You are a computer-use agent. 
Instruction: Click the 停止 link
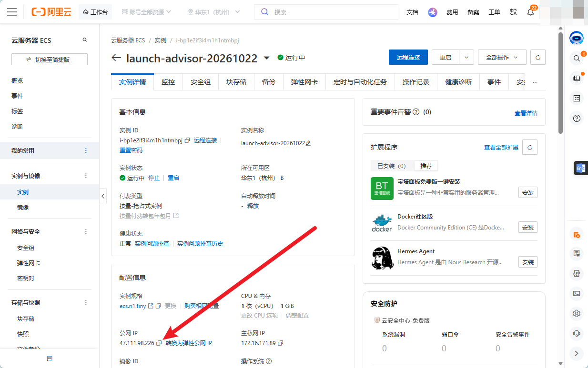coord(154,178)
